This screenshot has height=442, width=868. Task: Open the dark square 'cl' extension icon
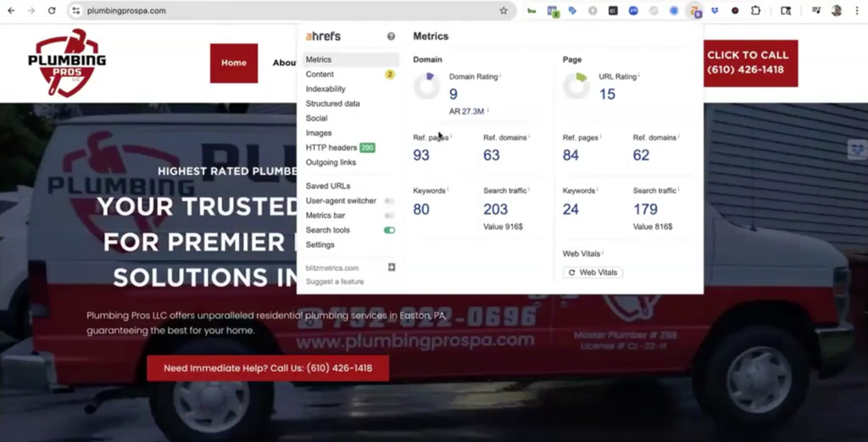(x=613, y=10)
